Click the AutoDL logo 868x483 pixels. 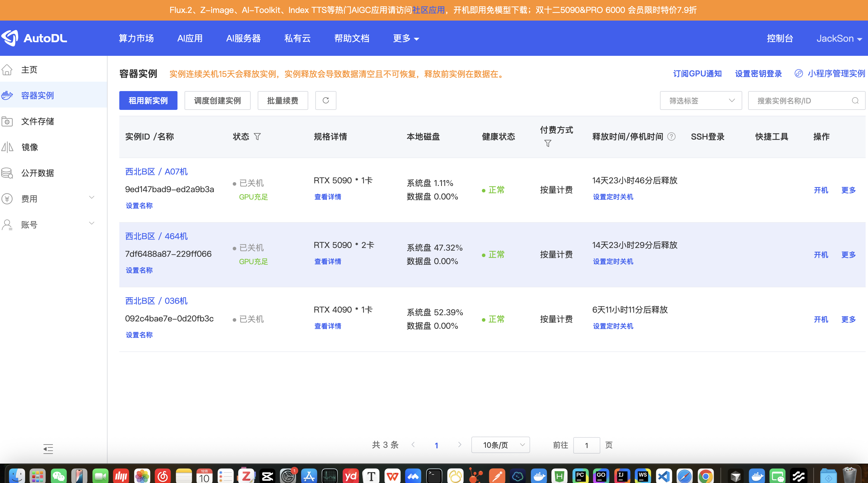(x=34, y=38)
